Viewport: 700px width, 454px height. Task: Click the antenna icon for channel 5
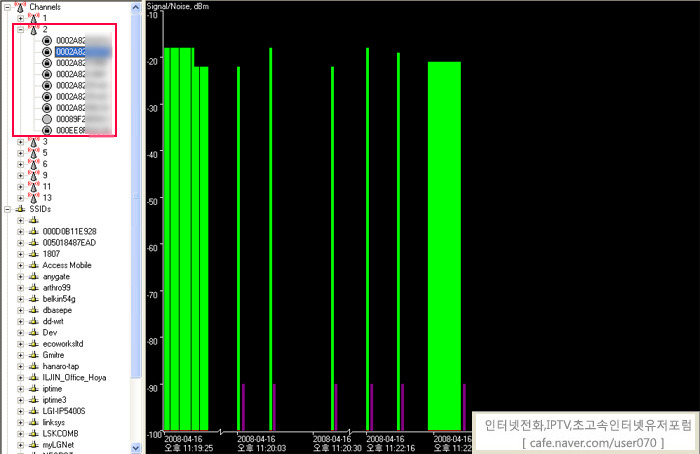33,153
